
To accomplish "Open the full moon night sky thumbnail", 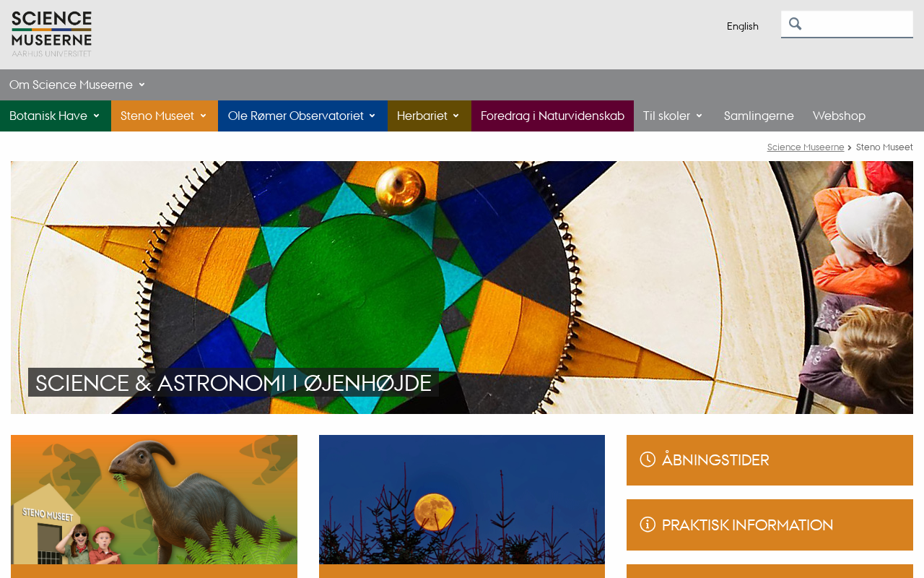I will click(462, 499).
